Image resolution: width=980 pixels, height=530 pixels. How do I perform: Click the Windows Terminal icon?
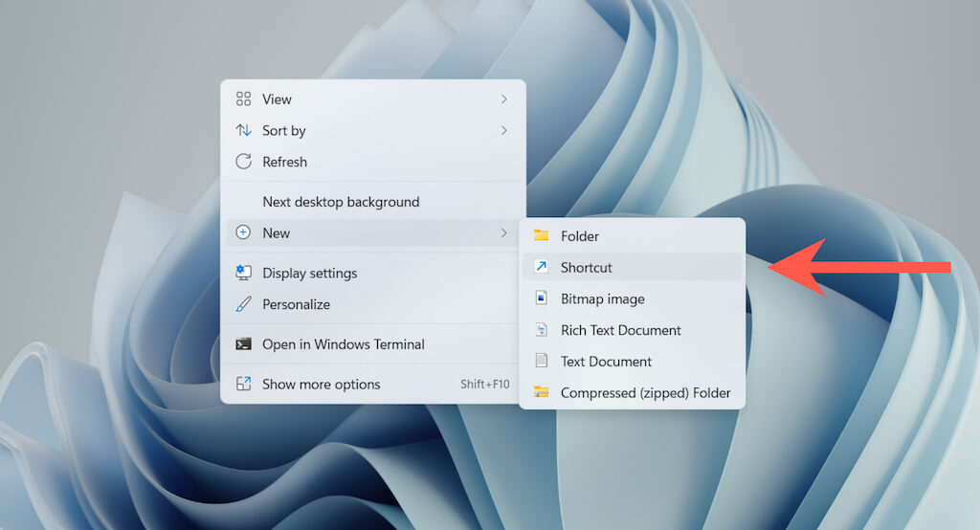coord(243,343)
